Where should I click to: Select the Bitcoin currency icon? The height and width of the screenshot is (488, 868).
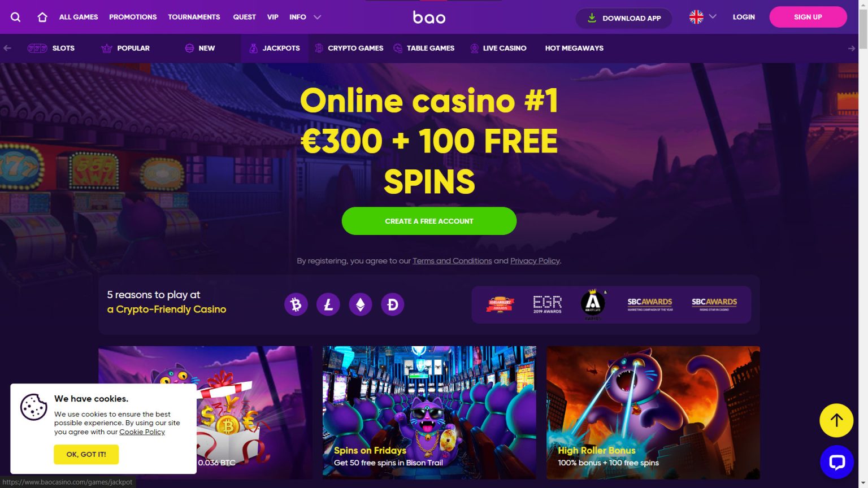pyautogui.click(x=296, y=305)
